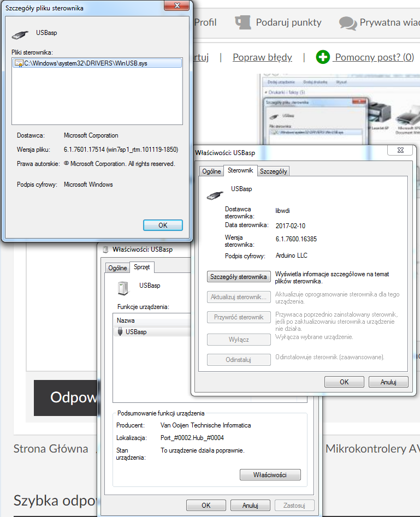Click the Odinstaluj button
The width and height of the screenshot is (420, 517).
coord(239,360)
